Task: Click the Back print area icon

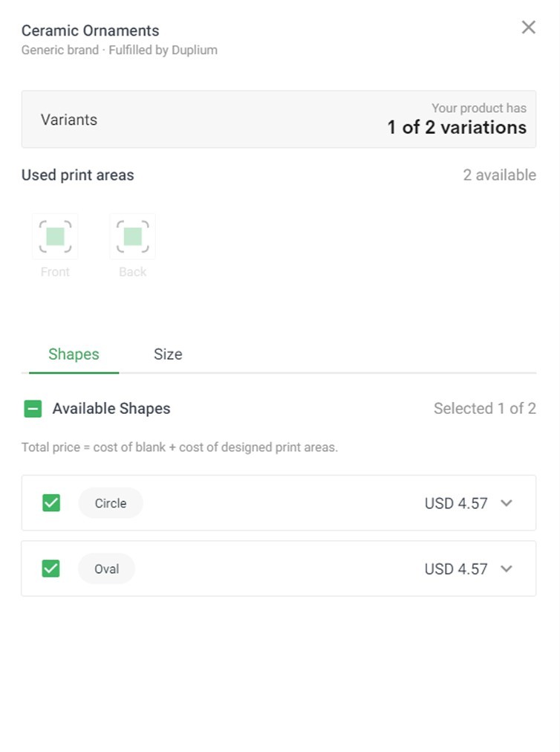Action: 133,236
